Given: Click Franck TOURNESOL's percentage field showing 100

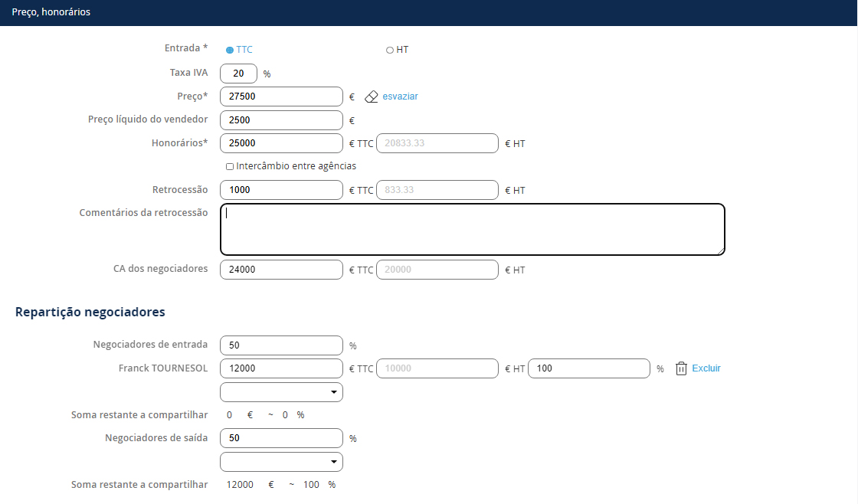Looking at the screenshot, I should pyautogui.click(x=589, y=368).
